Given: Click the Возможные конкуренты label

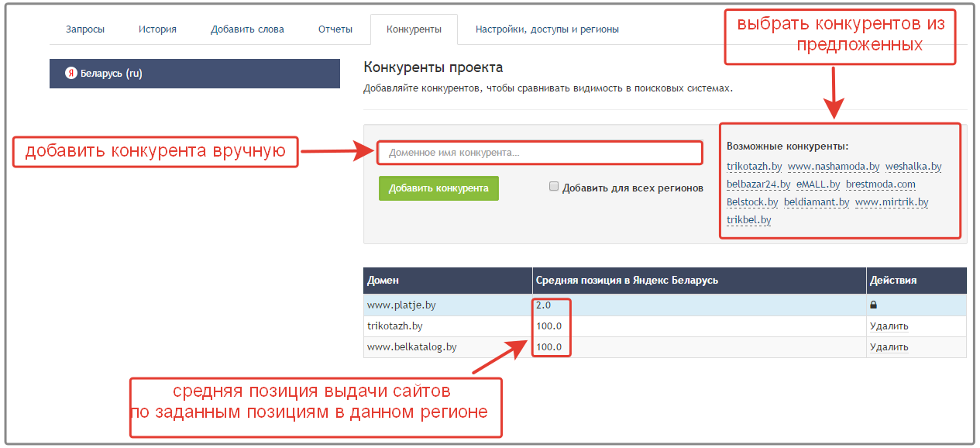Looking at the screenshot, I should coord(788,146).
